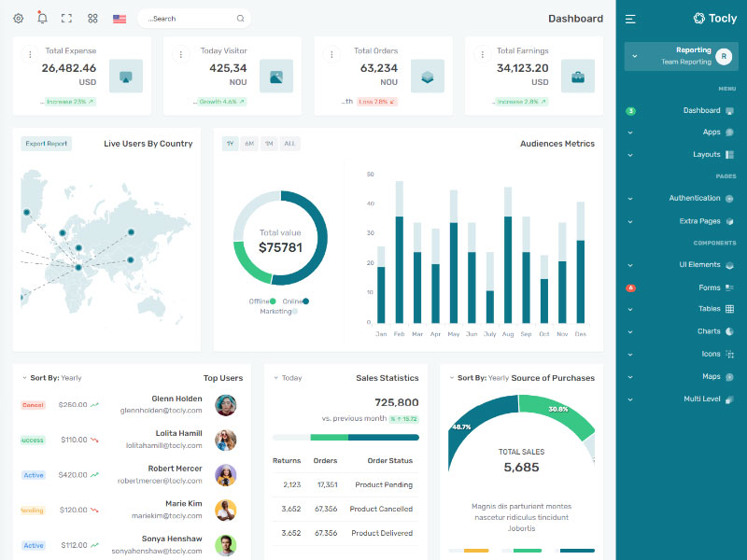Toggle fullscreen mode icon
Screen dimensions: 747x560
[66, 19]
